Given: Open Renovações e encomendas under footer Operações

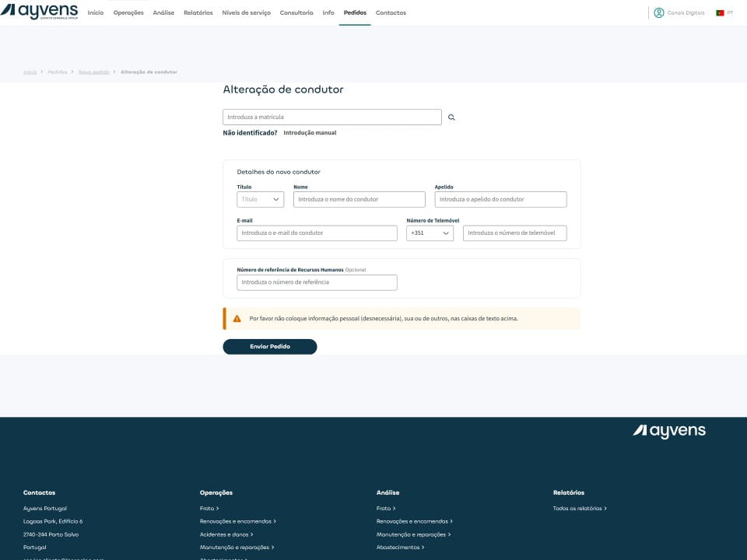Looking at the screenshot, I should 238,521.
